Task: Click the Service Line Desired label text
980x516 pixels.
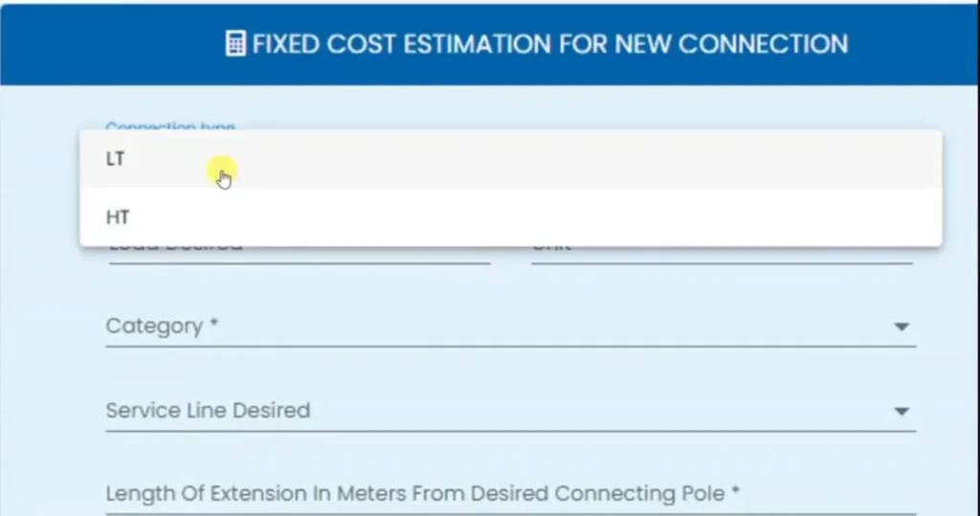Action: pos(208,411)
